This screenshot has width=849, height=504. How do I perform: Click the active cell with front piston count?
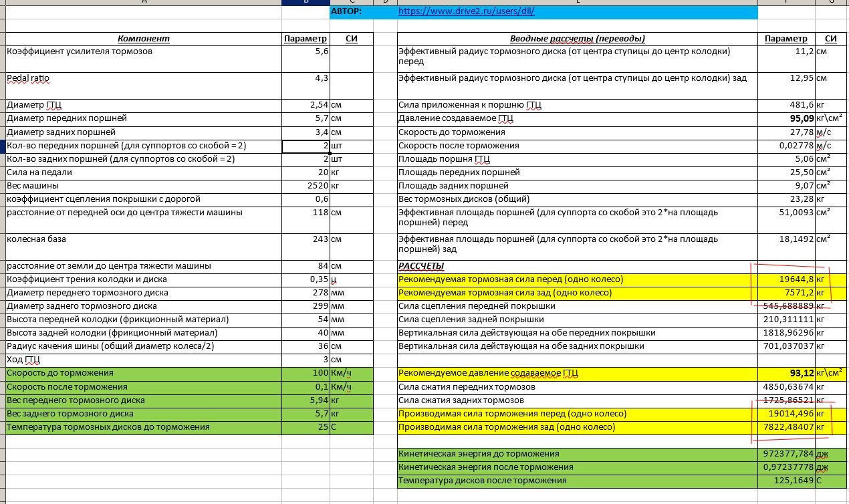point(306,146)
